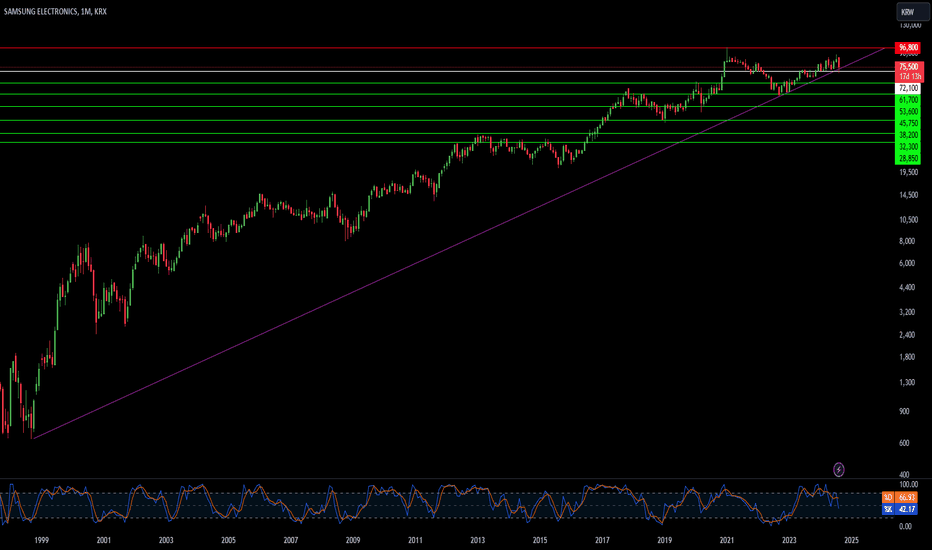Select the green 28,850 level label

point(908,159)
